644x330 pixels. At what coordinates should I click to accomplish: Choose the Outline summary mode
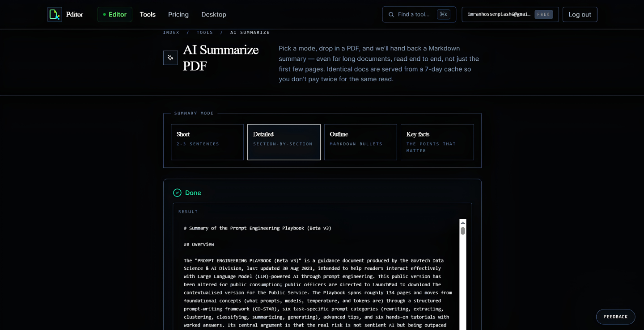click(360, 142)
